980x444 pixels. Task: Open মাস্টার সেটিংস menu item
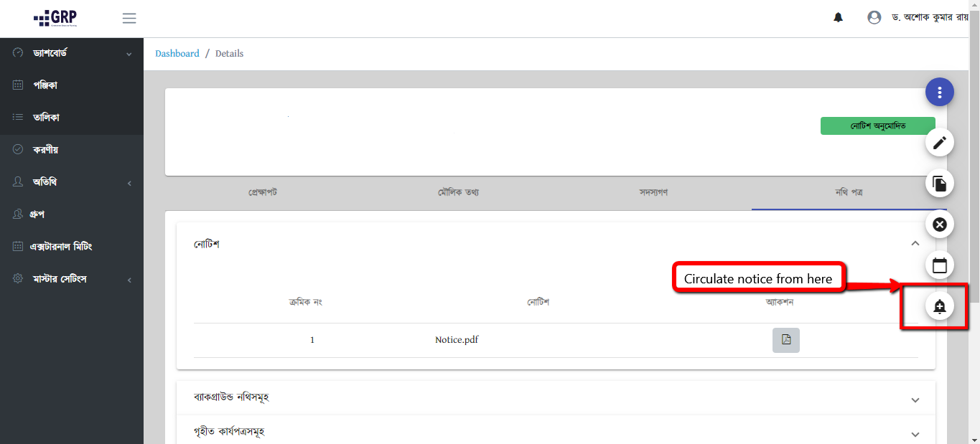(x=72, y=279)
